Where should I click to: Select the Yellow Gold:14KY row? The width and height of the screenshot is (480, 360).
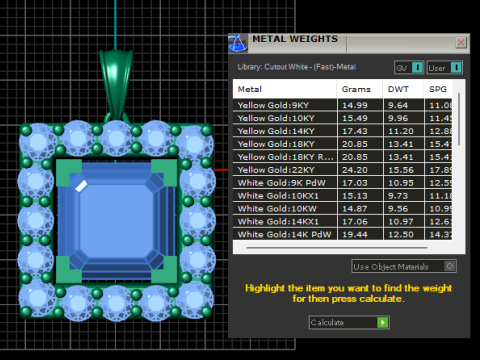[x=342, y=131]
